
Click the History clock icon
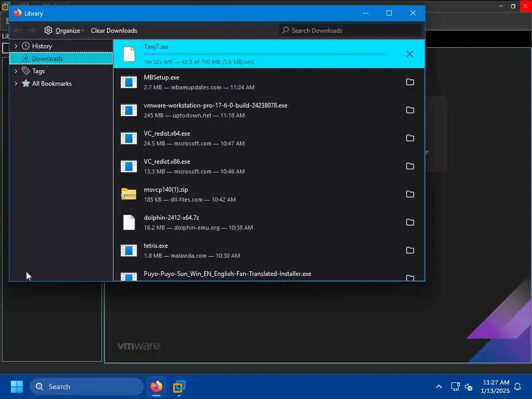click(26, 46)
